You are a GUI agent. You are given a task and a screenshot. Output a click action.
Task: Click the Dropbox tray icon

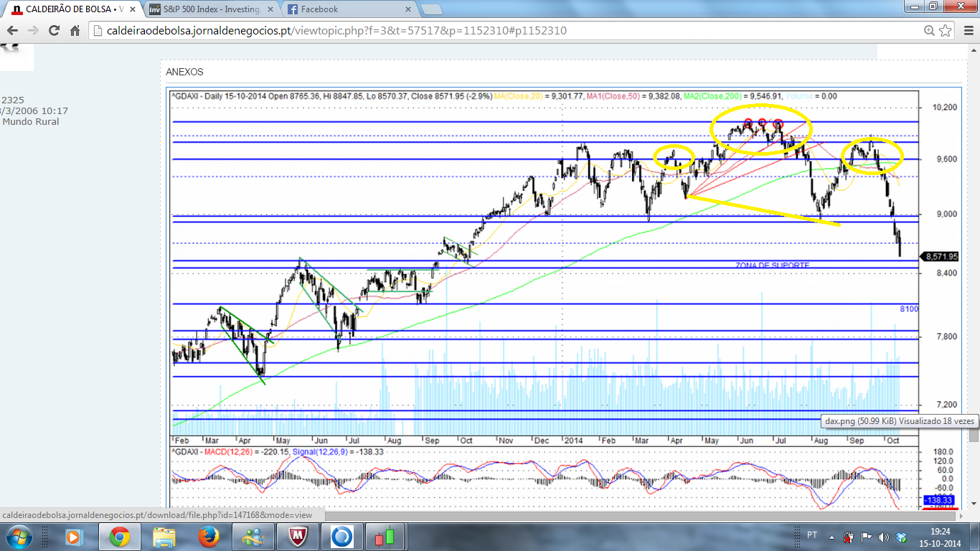[x=901, y=536]
